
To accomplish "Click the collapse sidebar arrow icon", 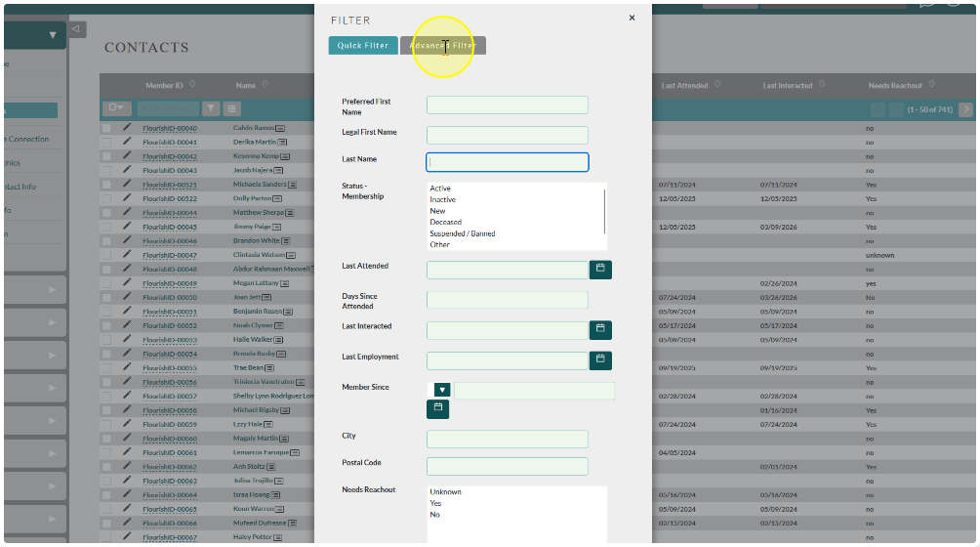I will click(77, 28).
